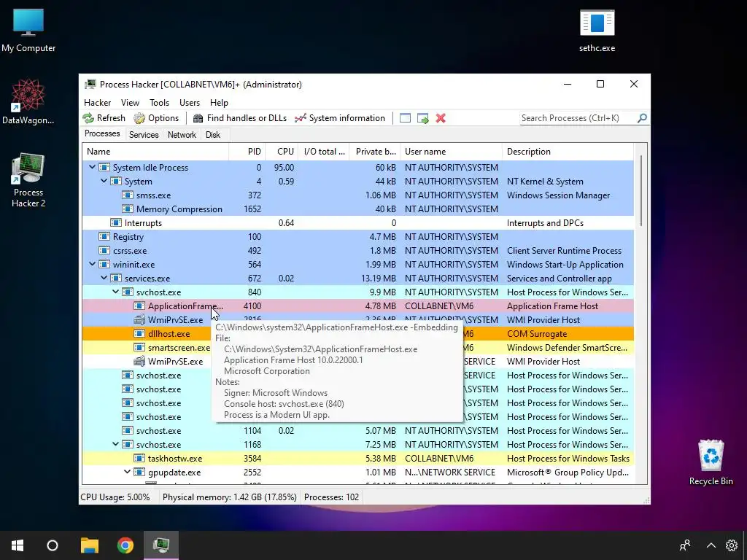Viewport: 747px width, 560px height.
Task: Sort by the User name column header
Action: point(451,152)
